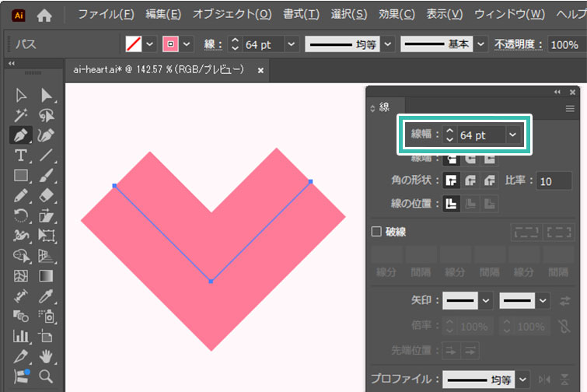The width and height of the screenshot is (587, 392).
Task: Select the Pen tool in the toolbar
Action: pos(21,135)
